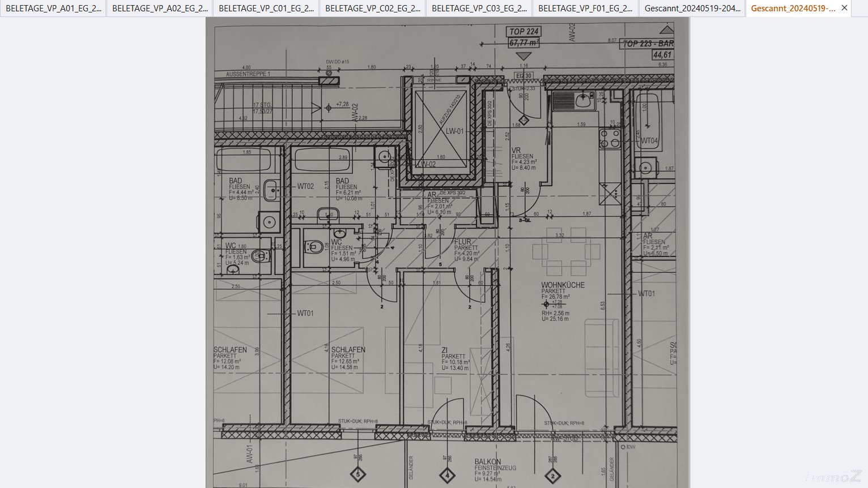The height and width of the screenshot is (488, 868).
Task: Open the BELETAGE_VP_C01_EG tab
Action: (266, 8)
